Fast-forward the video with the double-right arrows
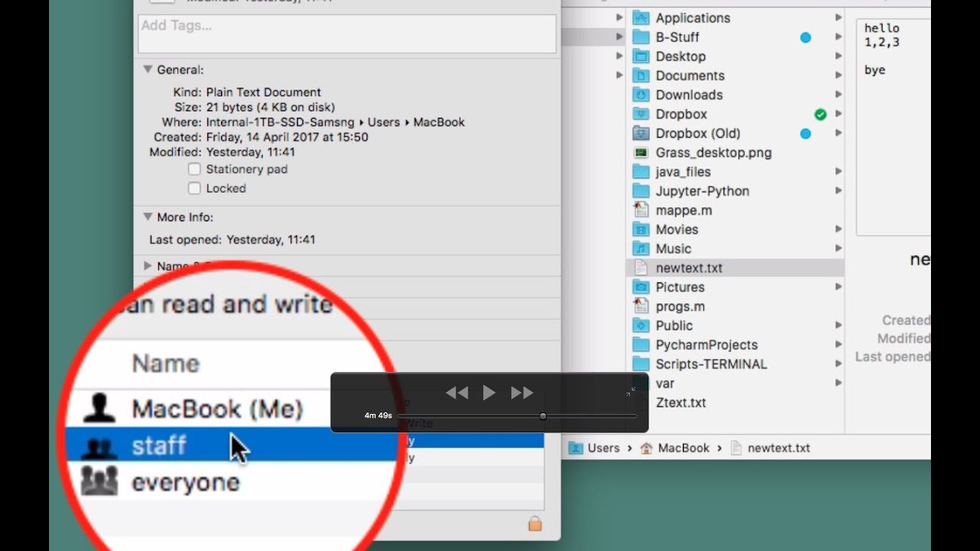 [522, 393]
